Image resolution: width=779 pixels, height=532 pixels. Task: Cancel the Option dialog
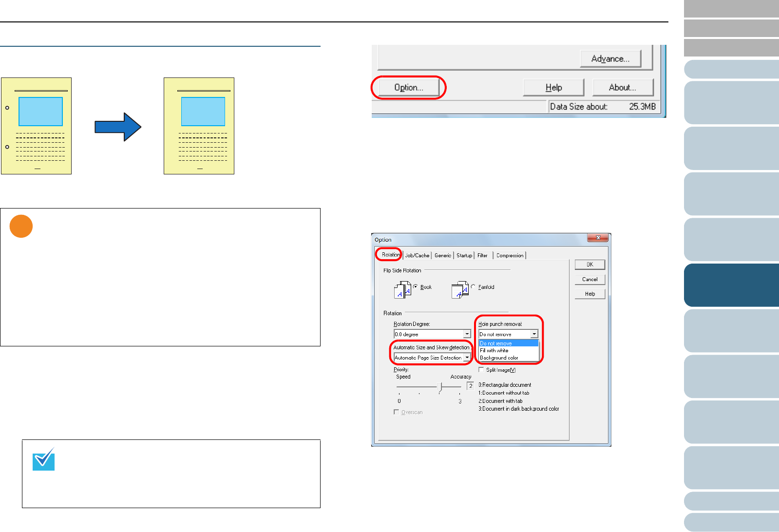589,279
